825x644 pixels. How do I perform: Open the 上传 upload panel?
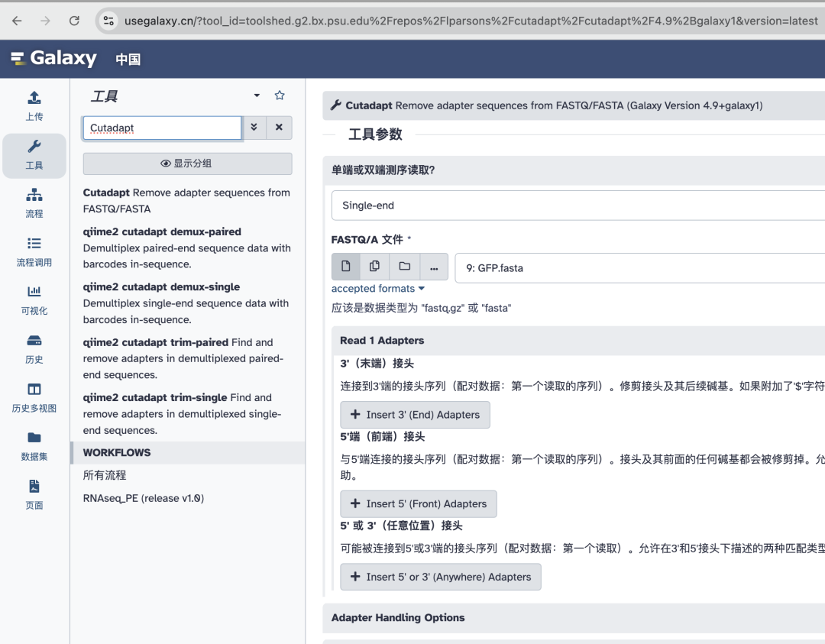(34, 105)
